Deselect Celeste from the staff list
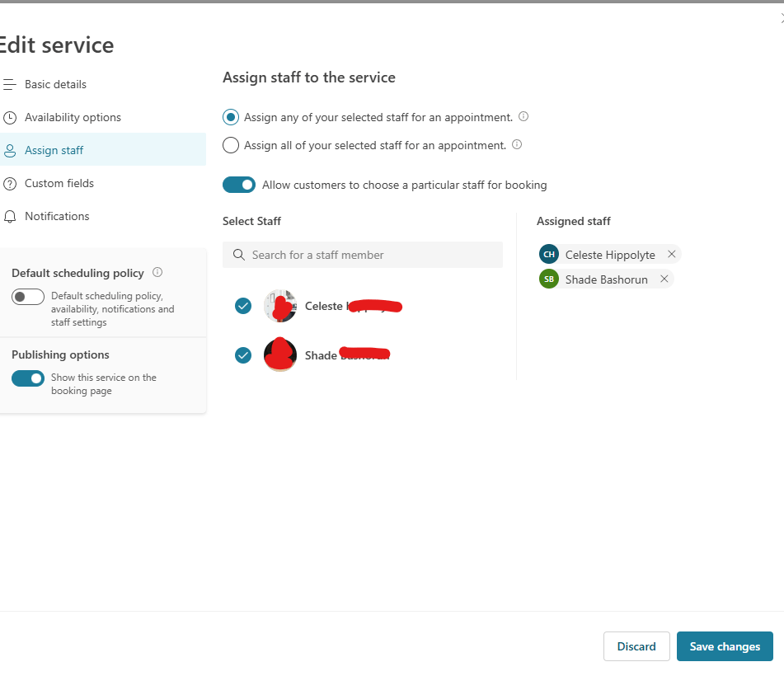The image size is (784, 676). (242, 305)
